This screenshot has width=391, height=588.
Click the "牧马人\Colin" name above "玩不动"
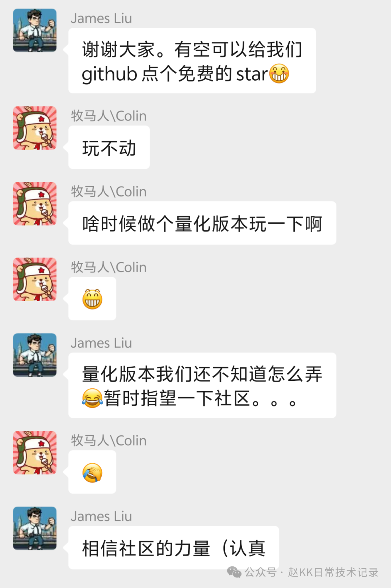tap(109, 116)
